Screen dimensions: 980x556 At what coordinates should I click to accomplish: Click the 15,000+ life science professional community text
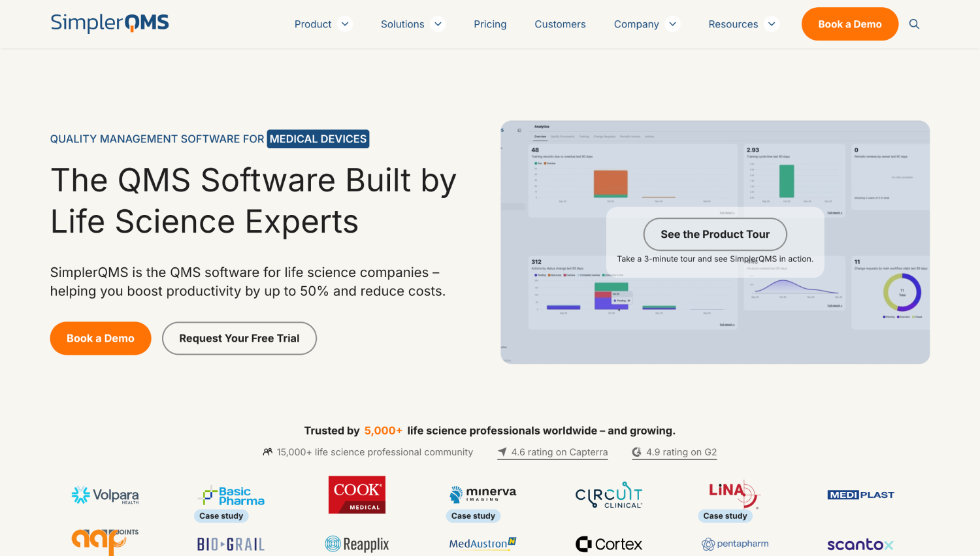point(375,452)
